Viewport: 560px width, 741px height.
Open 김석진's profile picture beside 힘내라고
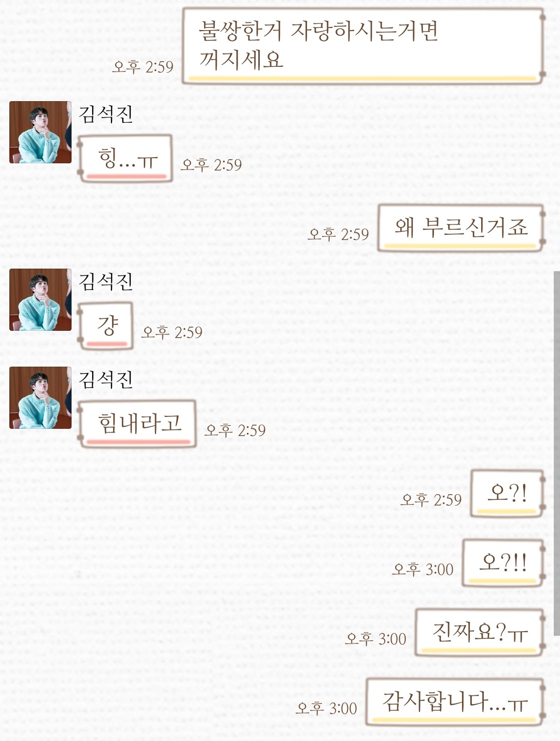pos(40,398)
